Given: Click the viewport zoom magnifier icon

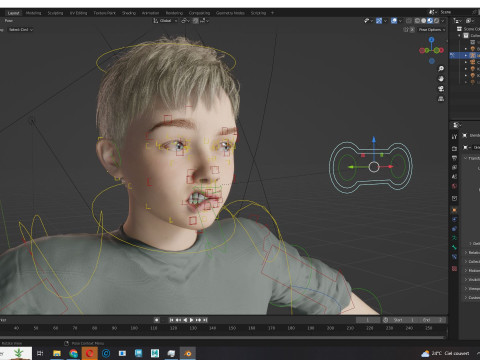Looking at the screenshot, I should click(x=441, y=69).
